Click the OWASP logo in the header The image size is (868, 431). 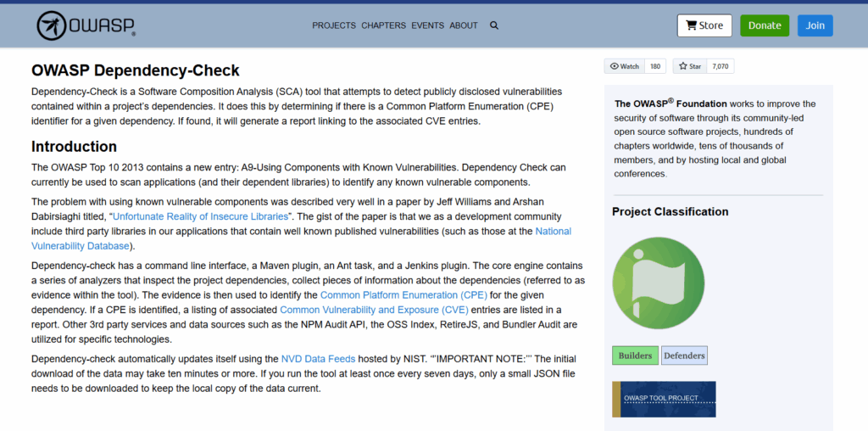[x=86, y=25]
